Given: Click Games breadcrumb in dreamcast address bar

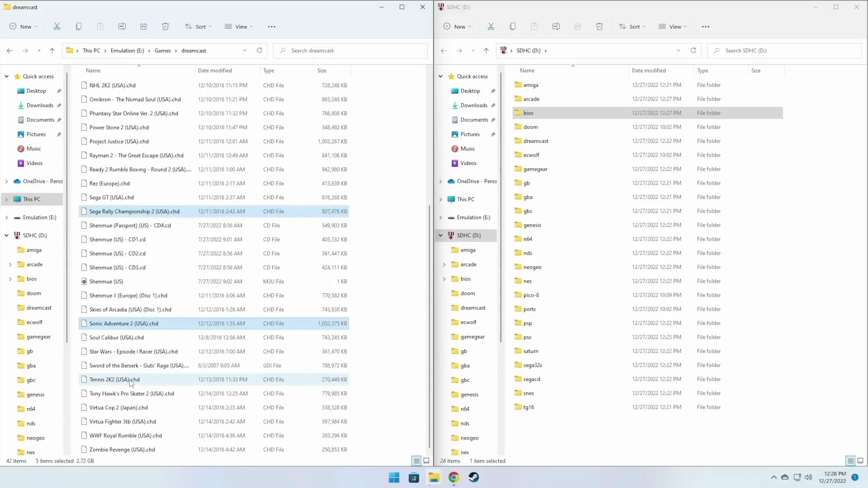Looking at the screenshot, I should point(163,51).
